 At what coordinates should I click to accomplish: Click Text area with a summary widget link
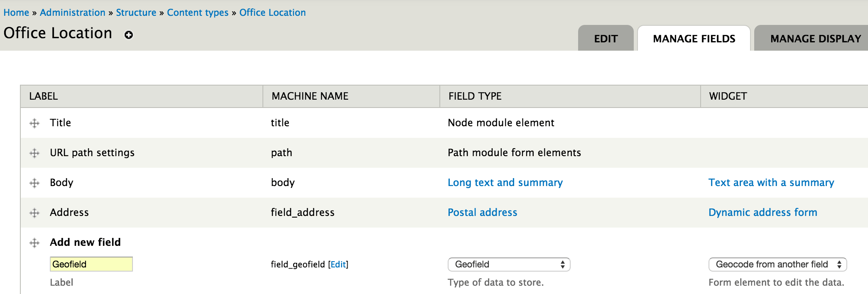[771, 183]
